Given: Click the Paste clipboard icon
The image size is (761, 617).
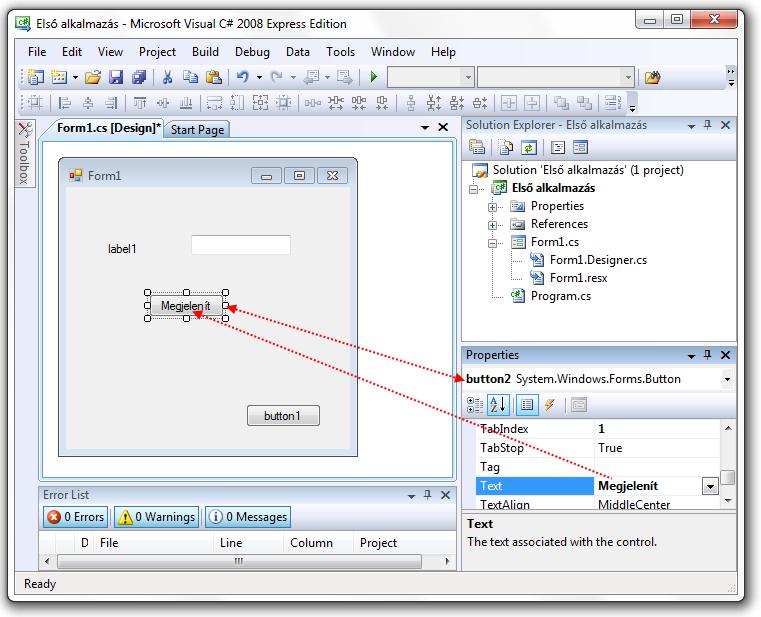Looking at the screenshot, I should point(214,77).
